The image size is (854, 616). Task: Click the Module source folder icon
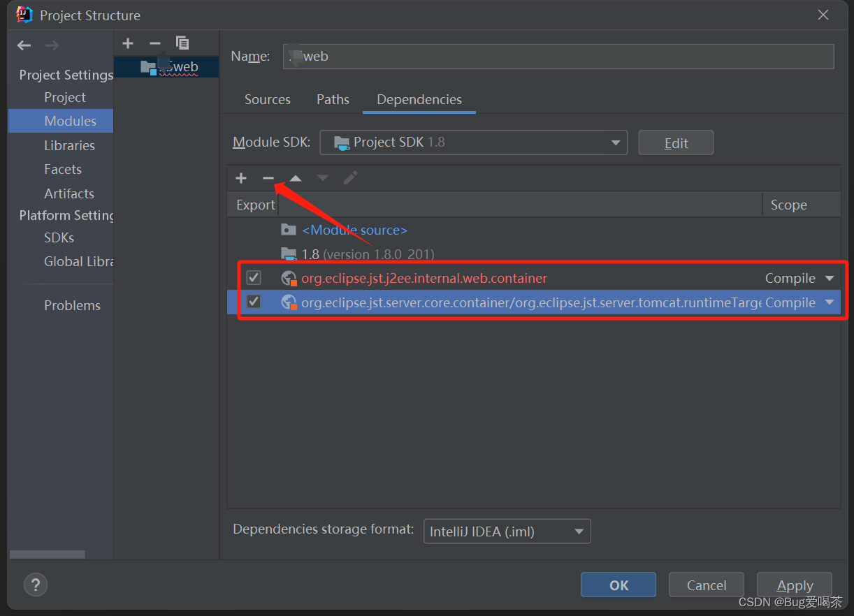(289, 230)
